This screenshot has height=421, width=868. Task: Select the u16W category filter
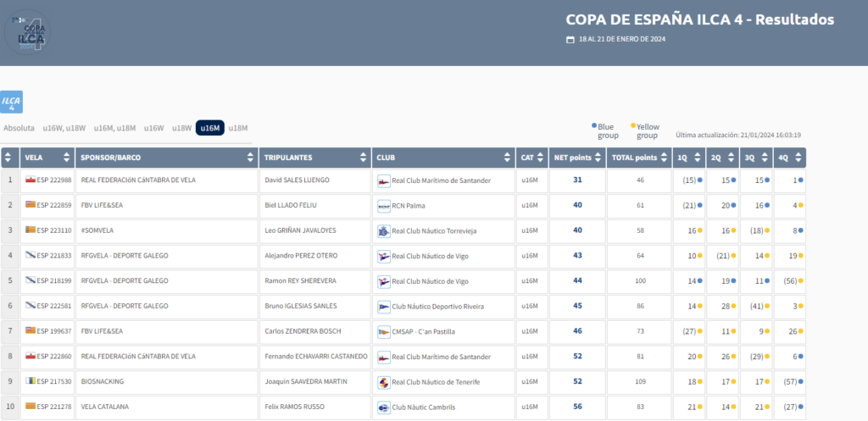153,128
